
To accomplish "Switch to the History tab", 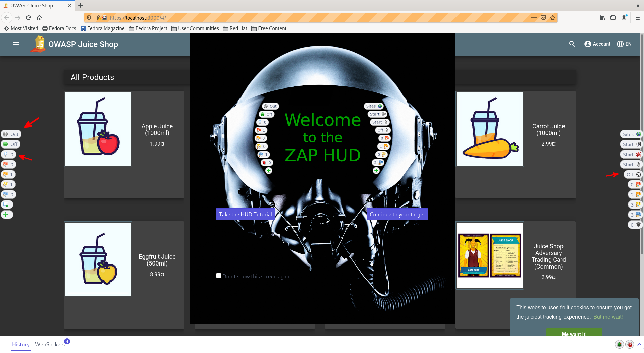I will tap(21, 345).
